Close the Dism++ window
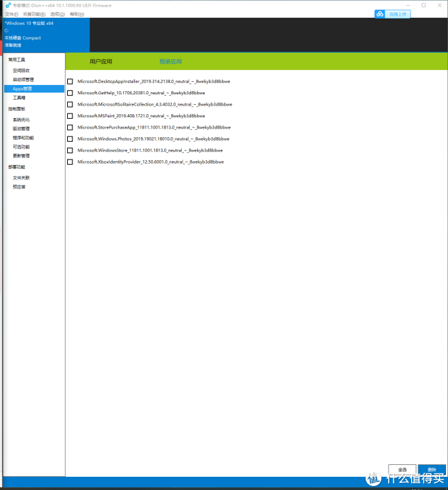The width and height of the screenshot is (448, 490). tap(439, 5)
